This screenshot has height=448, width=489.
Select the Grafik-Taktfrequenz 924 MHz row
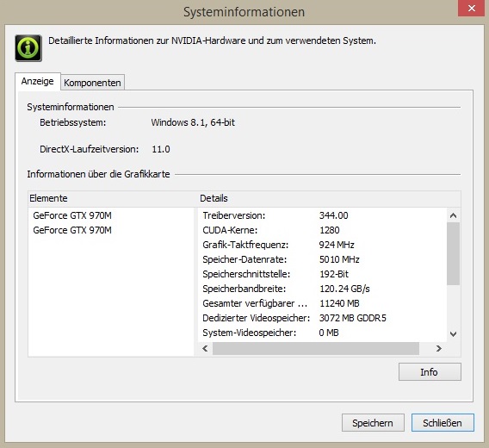click(x=323, y=245)
